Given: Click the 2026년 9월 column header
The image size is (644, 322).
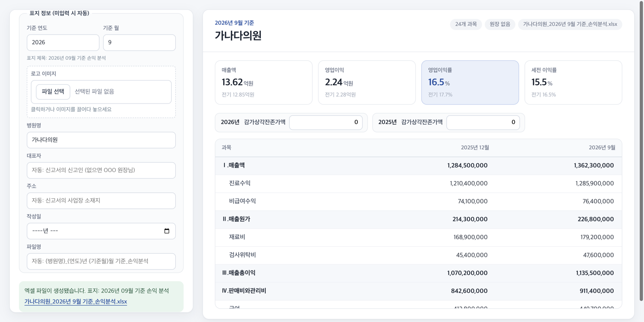Looking at the screenshot, I should coord(602,148).
